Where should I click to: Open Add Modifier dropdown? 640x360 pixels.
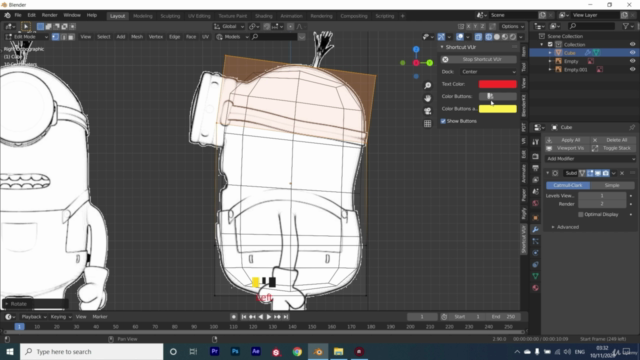pos(590,159)
